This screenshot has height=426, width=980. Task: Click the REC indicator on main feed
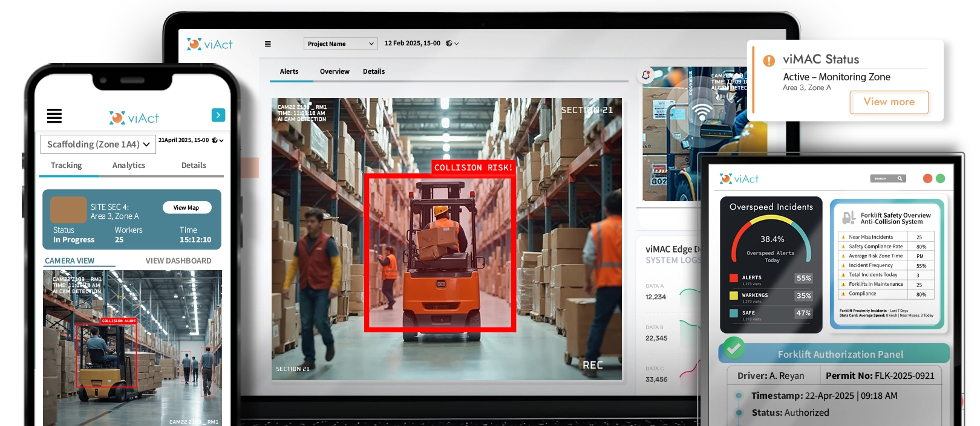coord(593,365)
